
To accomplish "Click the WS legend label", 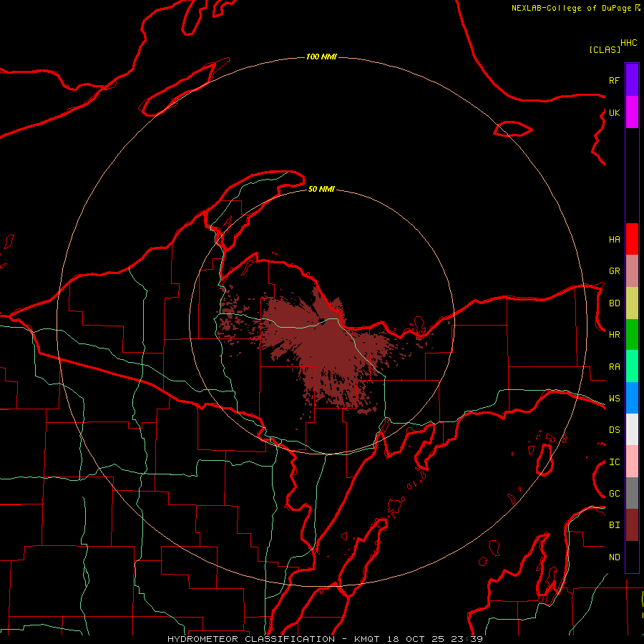I will [614, 399].
